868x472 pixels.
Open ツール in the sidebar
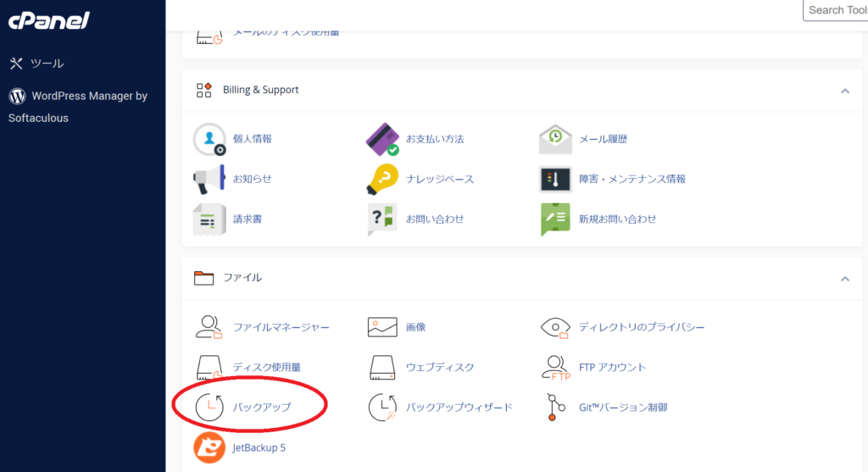47,64
